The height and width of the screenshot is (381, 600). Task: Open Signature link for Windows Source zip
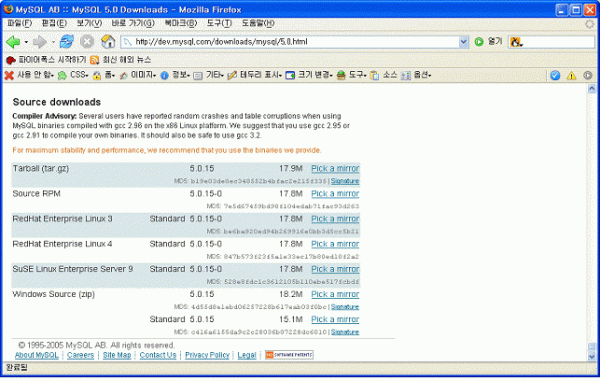[x=345, y=307]
